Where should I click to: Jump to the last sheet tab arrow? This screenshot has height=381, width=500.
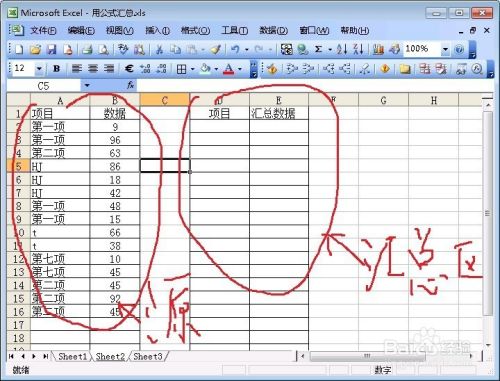pos(45,356)
